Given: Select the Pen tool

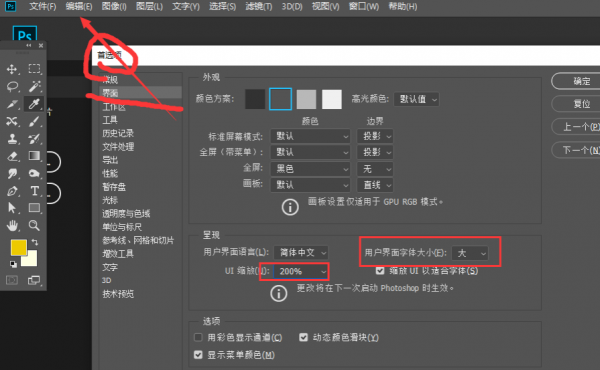Looking at the screenshot, I should (12, 191).
